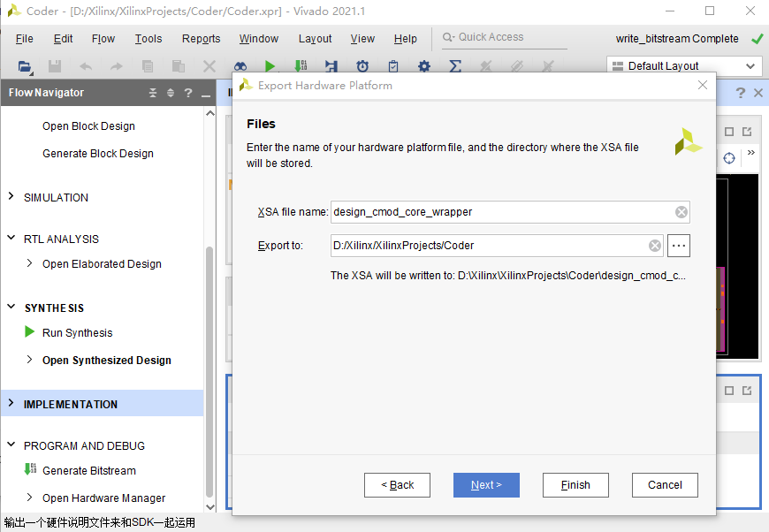Image resolution: width=769 pixels, height=532 pixels.
Task: Open Settings via the gear toolbar icon
Action: coord(424,66)
